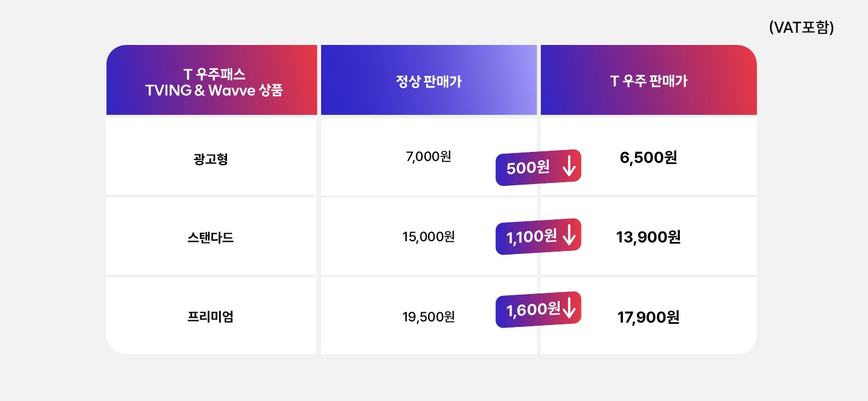Select the 스탠다드 plan row label

point(211,238)
